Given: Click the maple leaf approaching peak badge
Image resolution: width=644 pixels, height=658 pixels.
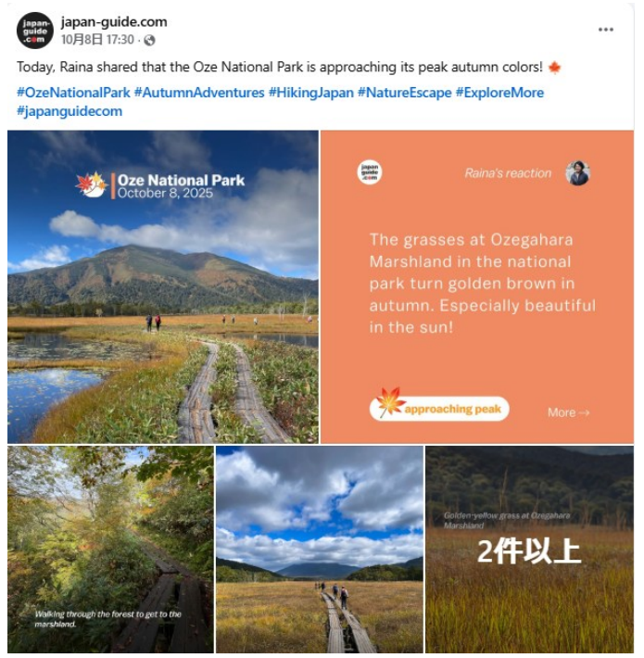Looking at the screenshot, I should click(439, 408).
